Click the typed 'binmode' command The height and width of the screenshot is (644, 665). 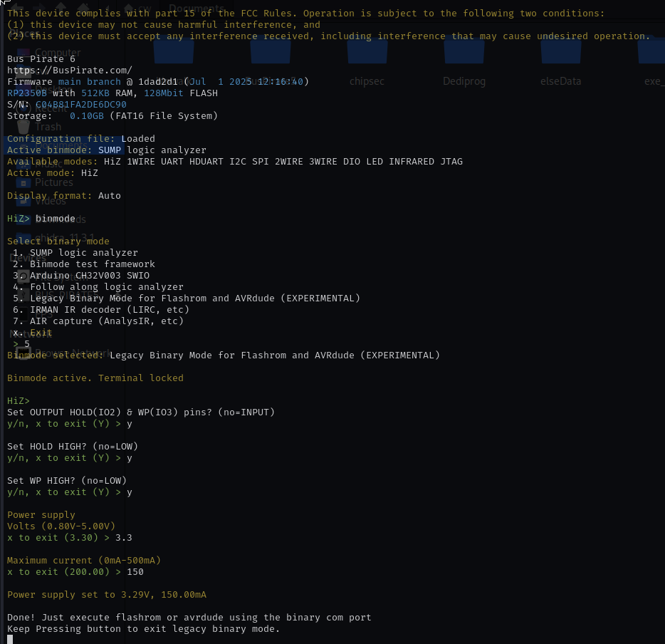click(55, 219)
